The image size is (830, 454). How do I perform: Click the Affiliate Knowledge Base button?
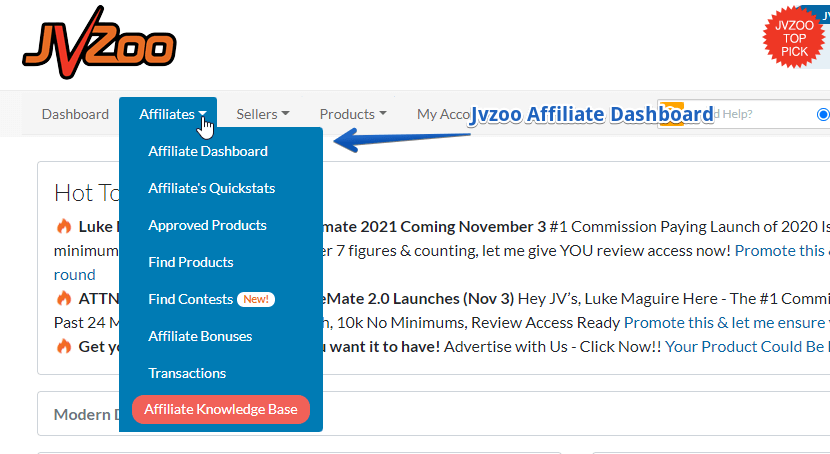pos(221,410)
